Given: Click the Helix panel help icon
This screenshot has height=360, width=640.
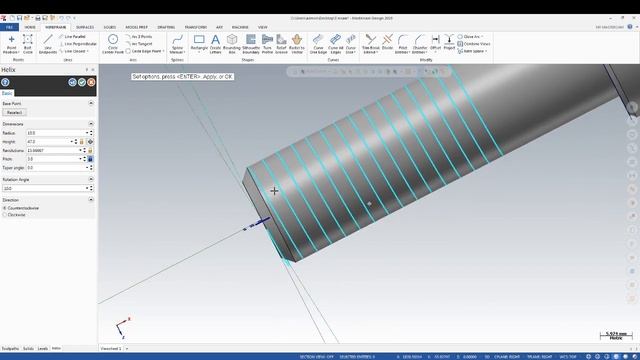Looking at the screenshot, I should (5, 82).
